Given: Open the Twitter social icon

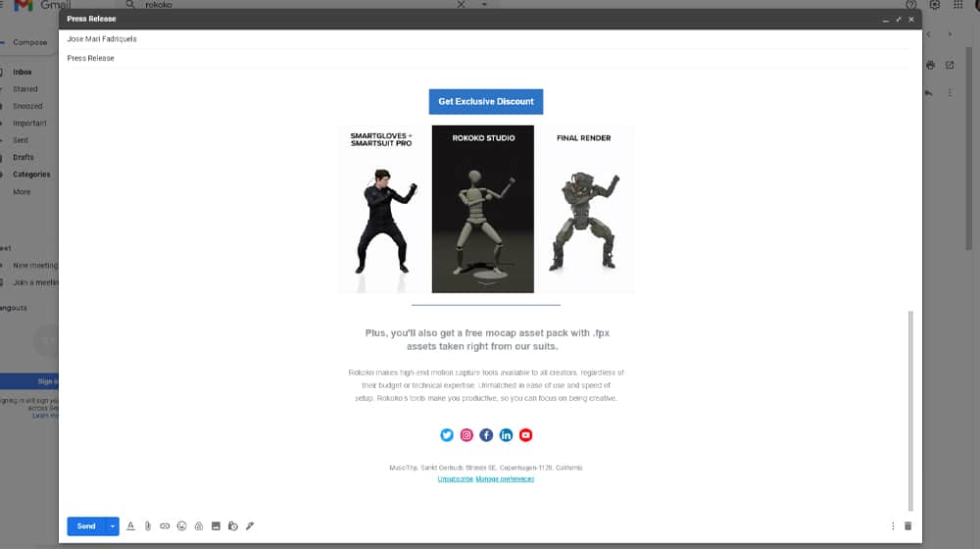Looking at the screenshot, I should [x=446, y=434].
